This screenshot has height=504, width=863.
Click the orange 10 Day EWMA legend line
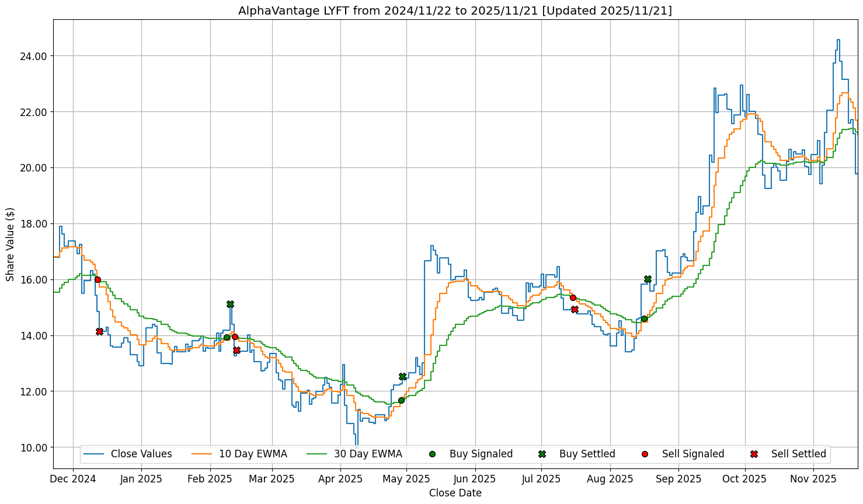click(203, 454)
